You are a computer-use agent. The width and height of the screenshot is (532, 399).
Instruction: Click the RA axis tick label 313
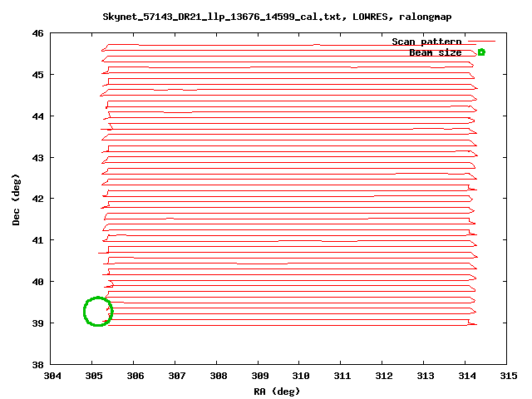click(x=425, y=376)
